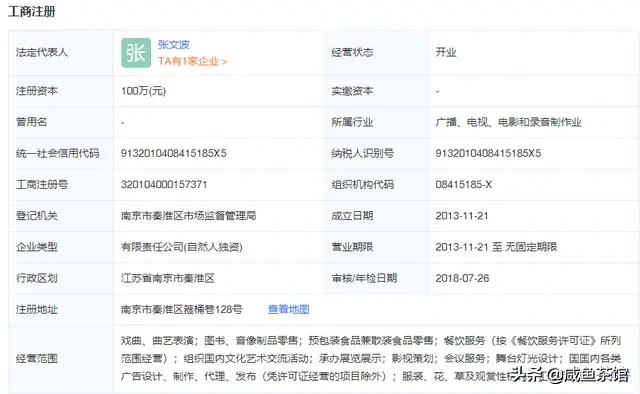640x394 pixels.
Task: Select taxpayer ID value beside 纳税人识别号
Action: tap(488, 154)
